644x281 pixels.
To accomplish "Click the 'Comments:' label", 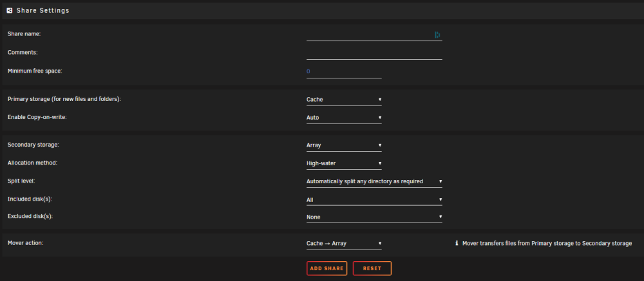I will pyautogui.click(x=23, y=53).
